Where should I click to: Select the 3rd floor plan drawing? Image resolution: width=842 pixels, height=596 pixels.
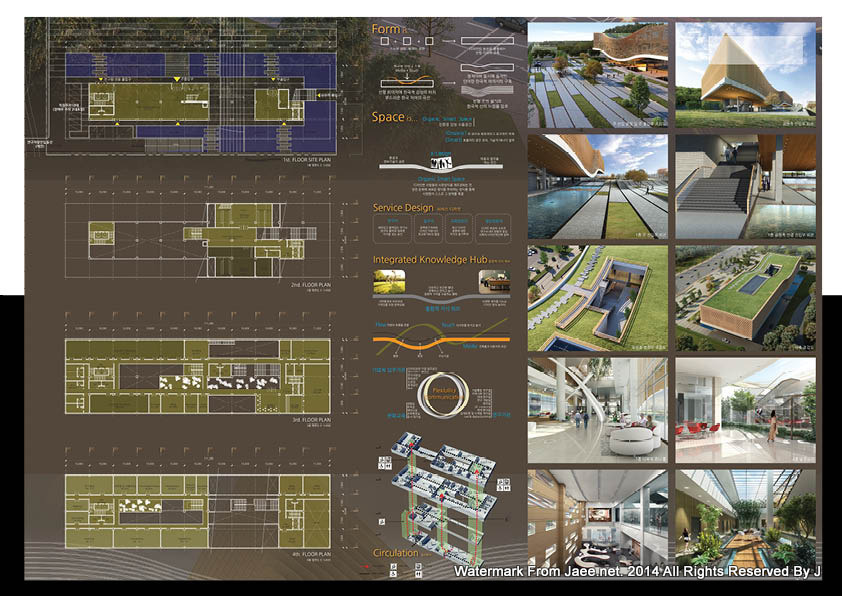(x=200, y=371)
